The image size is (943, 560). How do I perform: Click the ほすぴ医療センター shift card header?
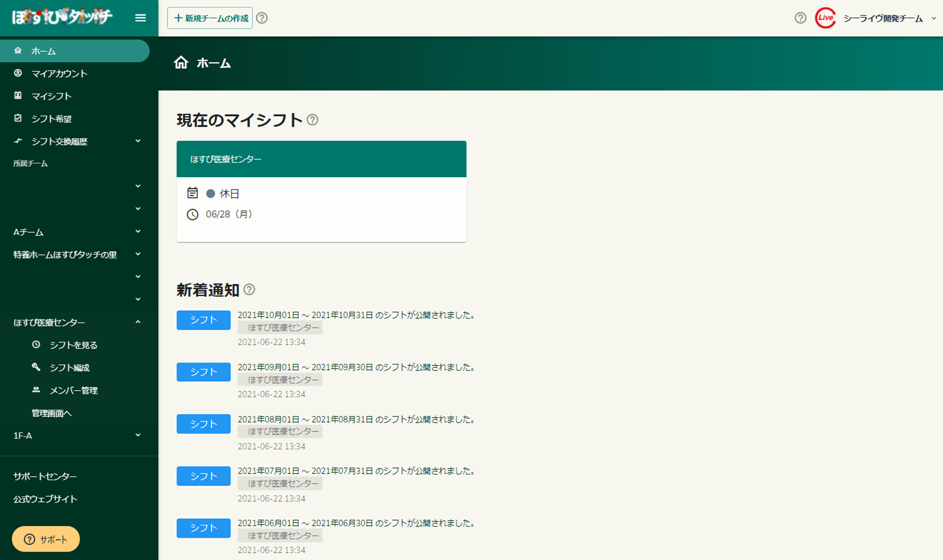click(321, 159)
